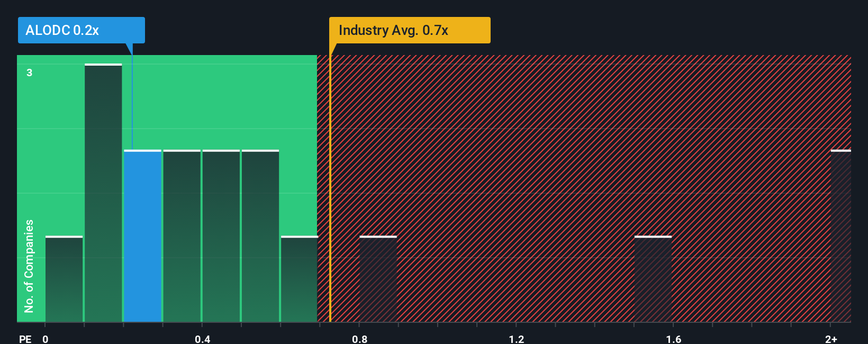The width and height of the screenshot is (868, 344).
Task: Click the '2+' x-axis label
Action: [x=831, y=339]
